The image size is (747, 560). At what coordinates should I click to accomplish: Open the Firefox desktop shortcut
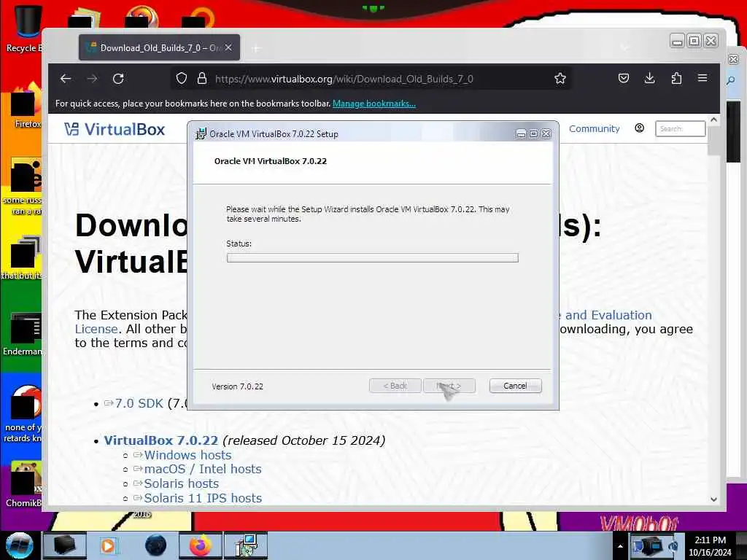(x=25, y=106)
